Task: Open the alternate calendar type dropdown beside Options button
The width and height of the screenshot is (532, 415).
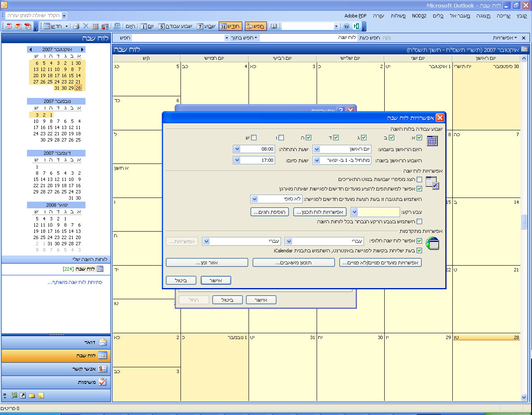Action: click(x=206, y=241)
